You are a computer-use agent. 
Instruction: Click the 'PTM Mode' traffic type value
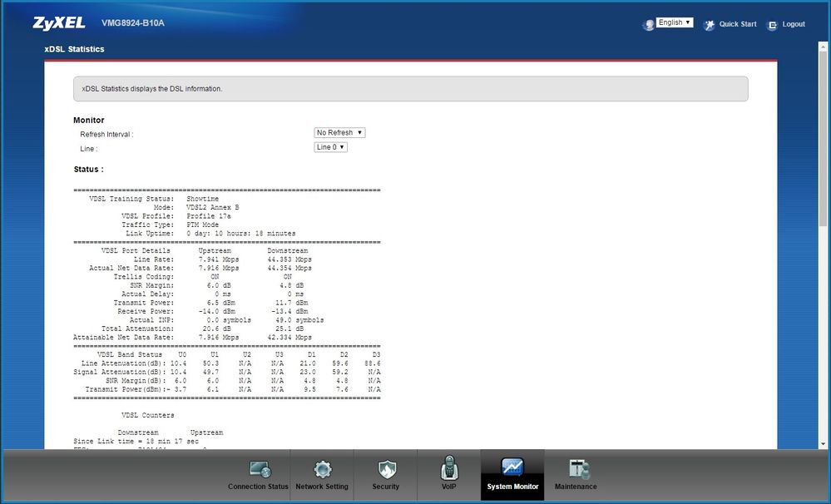[x=202, y=225]
